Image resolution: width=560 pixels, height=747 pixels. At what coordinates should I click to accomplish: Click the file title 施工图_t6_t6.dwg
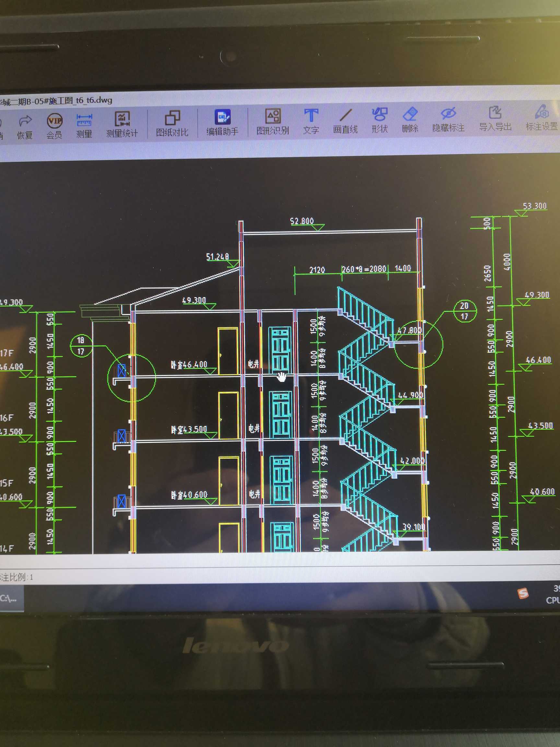tap(81, 100)
